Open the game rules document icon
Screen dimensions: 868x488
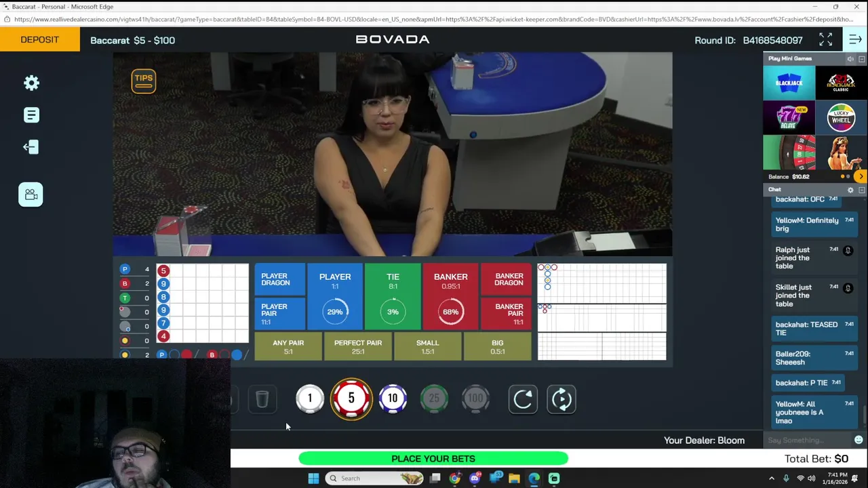click(31, 115)
